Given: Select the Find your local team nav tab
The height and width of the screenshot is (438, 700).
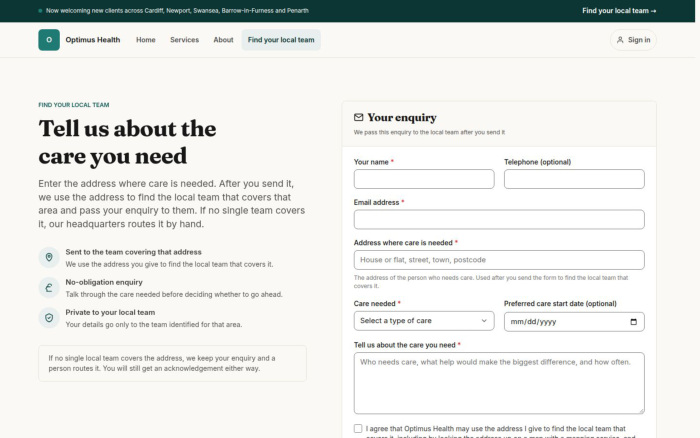Looking at the screenshot, I should (x=281, y=40).
